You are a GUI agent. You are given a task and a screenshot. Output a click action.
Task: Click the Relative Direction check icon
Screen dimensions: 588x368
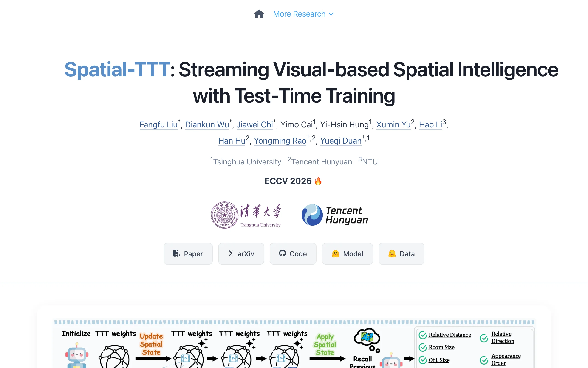(484, 338)
